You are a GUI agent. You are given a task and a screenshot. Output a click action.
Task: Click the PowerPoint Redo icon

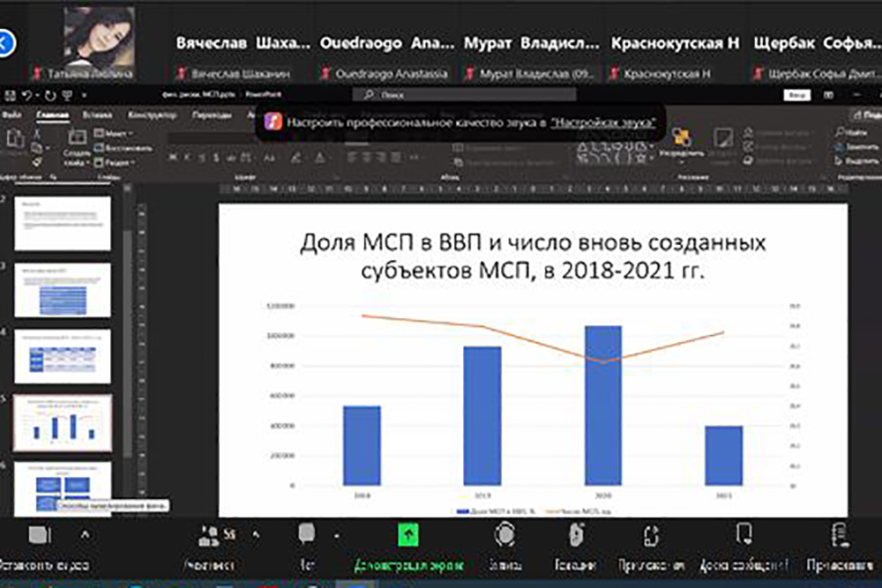pyautogui.click(x=50, y=95)
